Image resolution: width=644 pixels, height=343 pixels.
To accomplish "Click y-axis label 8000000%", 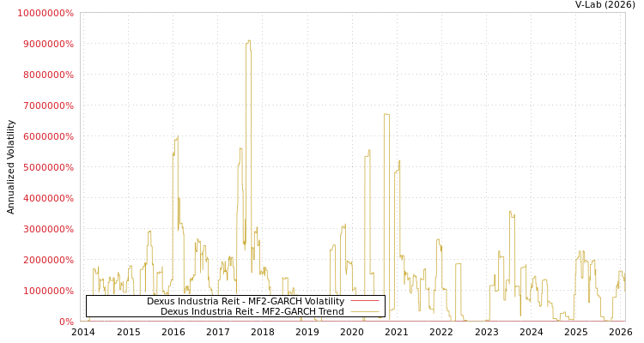I will pyautogui.click(x=48, y=75).
